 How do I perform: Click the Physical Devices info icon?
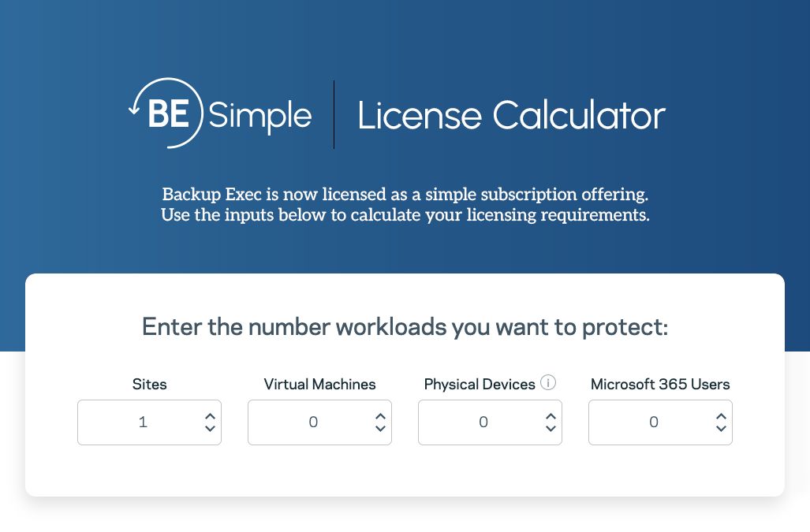pos(549,383)
